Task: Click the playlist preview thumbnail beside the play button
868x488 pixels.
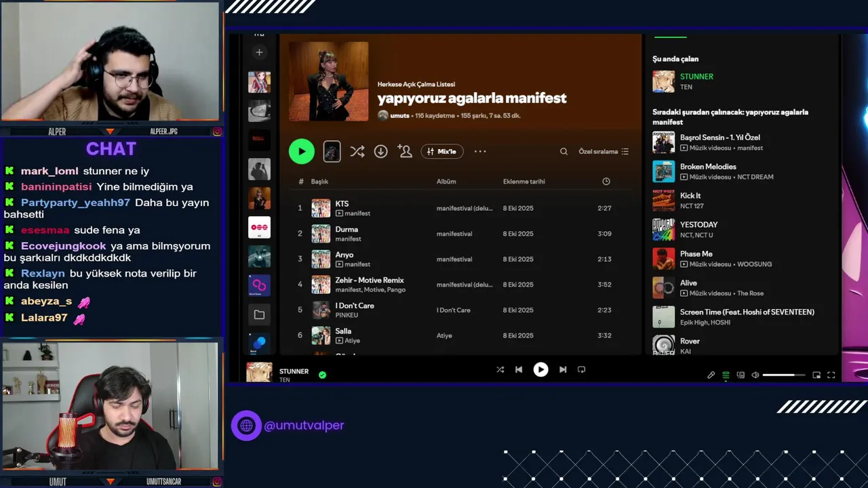Action: click(332, 151)
